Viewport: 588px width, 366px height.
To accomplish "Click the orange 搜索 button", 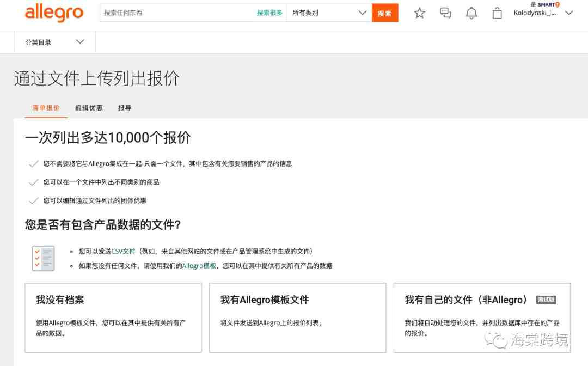I will coord(385,13).
